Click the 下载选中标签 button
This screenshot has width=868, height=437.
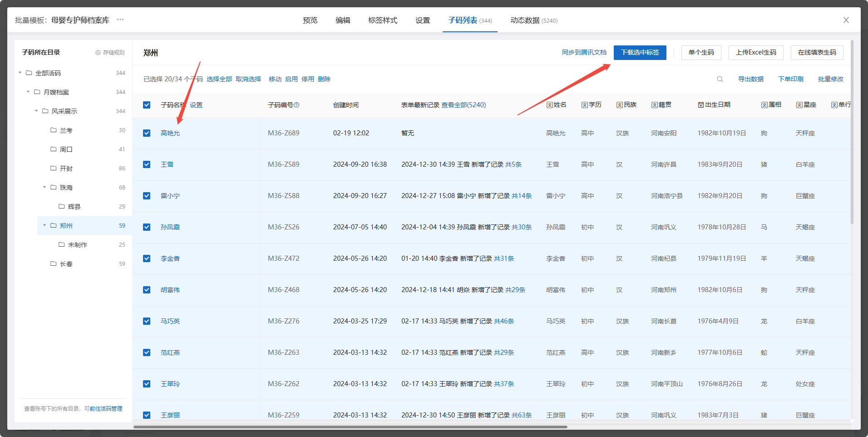coord(640,53)
